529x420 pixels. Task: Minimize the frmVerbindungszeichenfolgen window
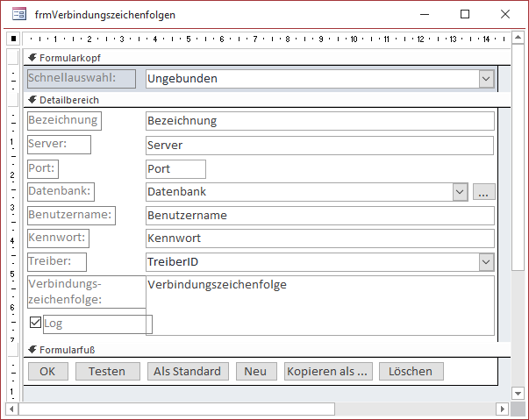tap(425, 14)
